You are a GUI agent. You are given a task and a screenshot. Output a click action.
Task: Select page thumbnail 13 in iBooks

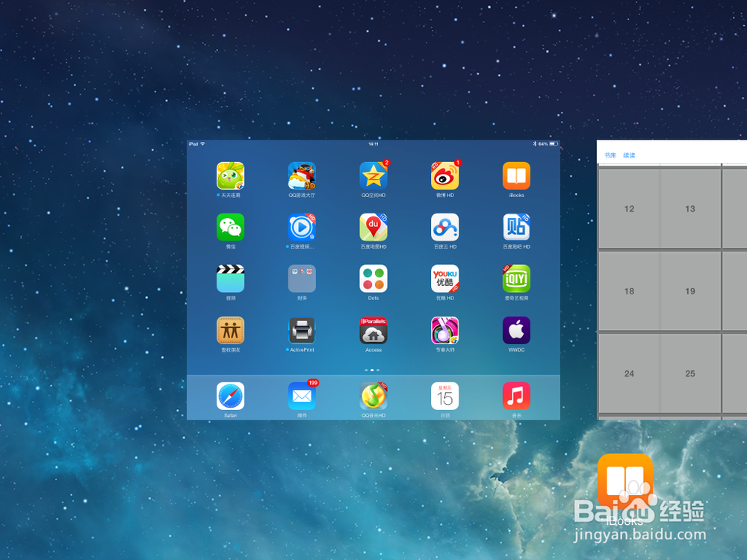click(690, 209)
